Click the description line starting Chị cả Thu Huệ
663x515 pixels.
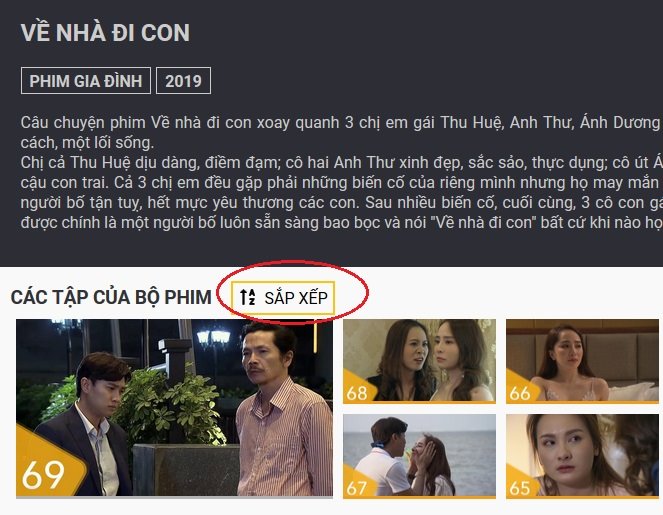coord(341,162)
